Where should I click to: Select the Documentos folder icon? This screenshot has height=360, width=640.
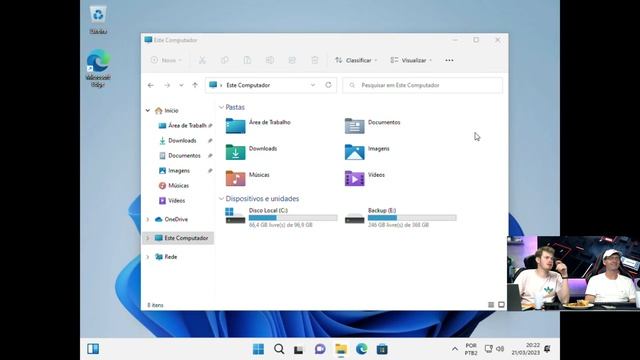(x=354, y=126)
